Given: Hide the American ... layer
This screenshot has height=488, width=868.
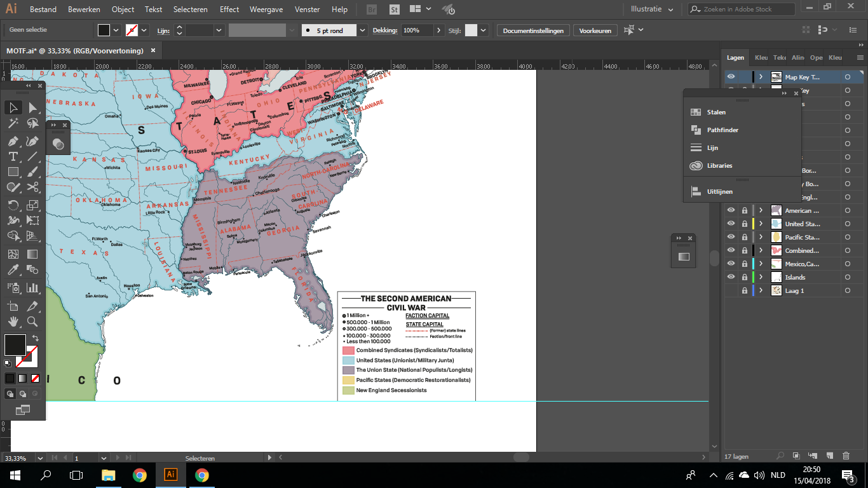Looking at the screenshot, I should 731,210.
